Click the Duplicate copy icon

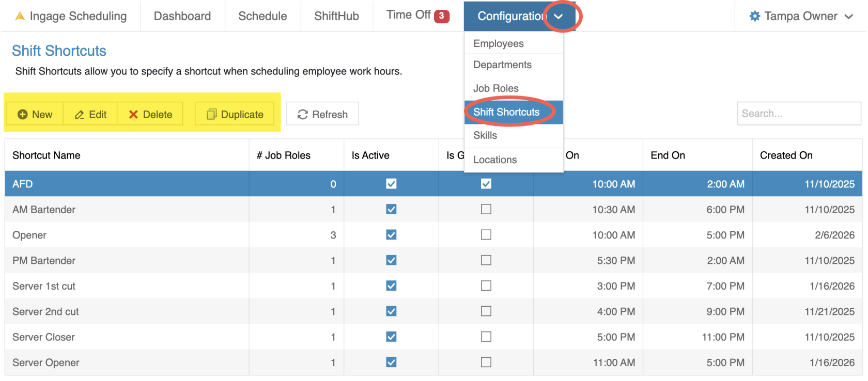click(x=211, y=115)
